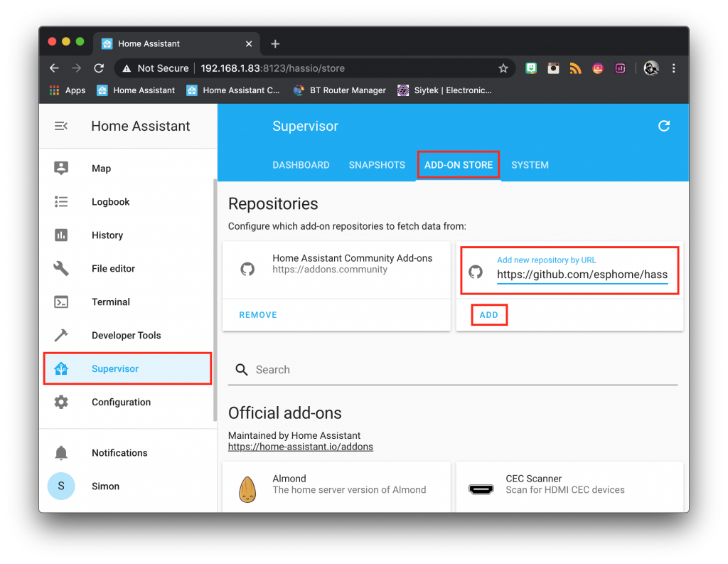The width and height of the screenshot is (728, 564).
Task: Open Notifications bell icon
Action: click(x=61, y=452)
